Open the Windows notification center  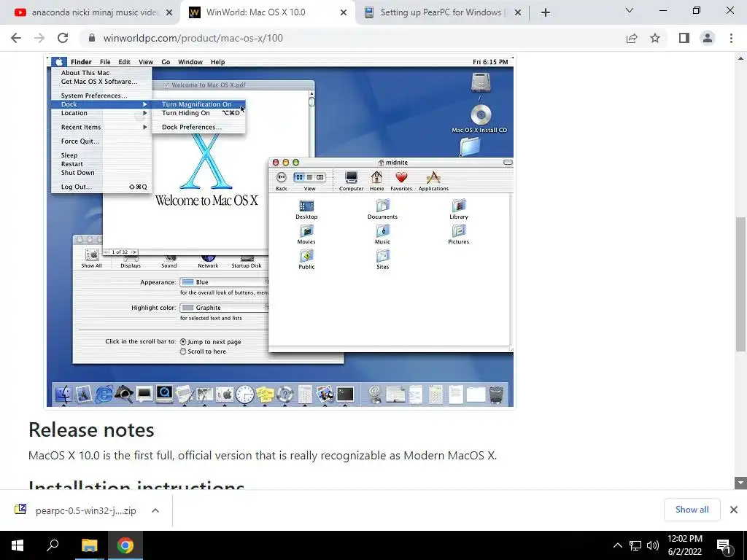tap(724, 545)
